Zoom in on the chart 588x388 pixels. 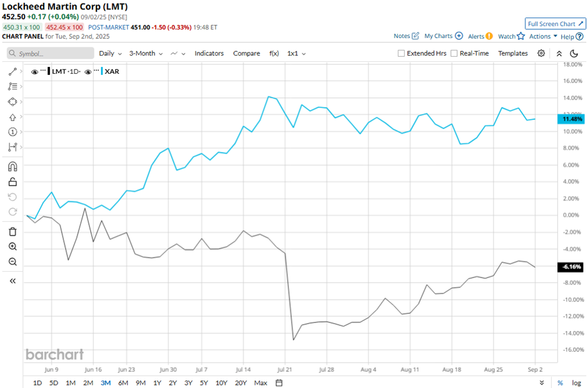click(13, 246)
